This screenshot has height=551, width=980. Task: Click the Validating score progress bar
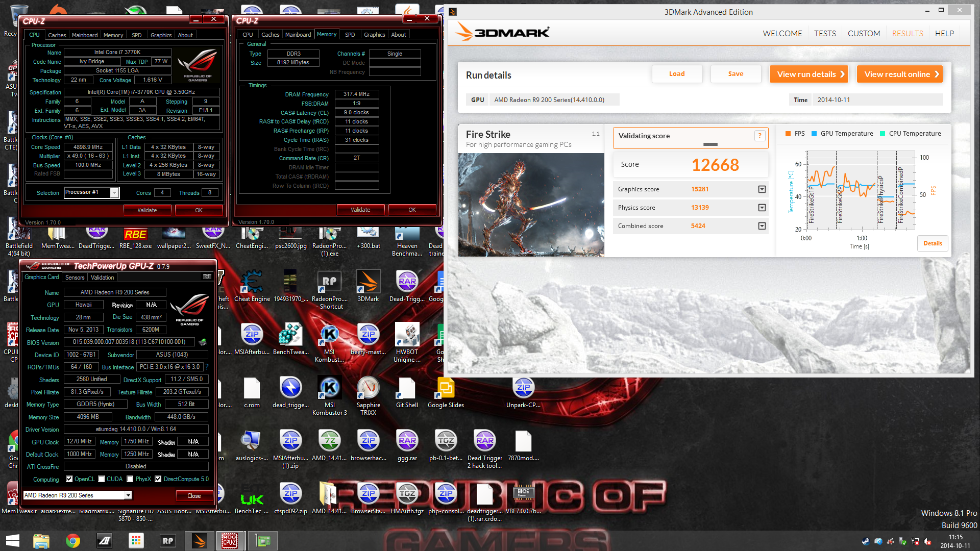tap(710, 144)
